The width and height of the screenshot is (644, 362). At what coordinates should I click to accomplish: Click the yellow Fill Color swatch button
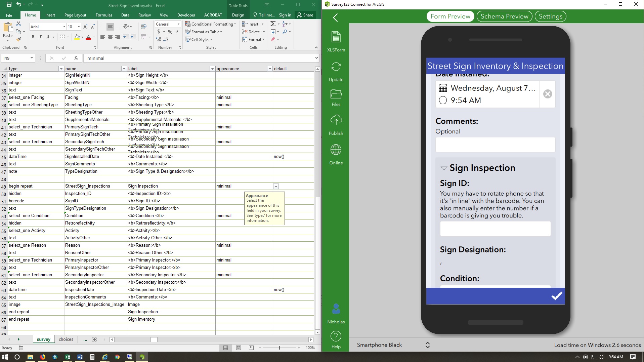[77, 37]
